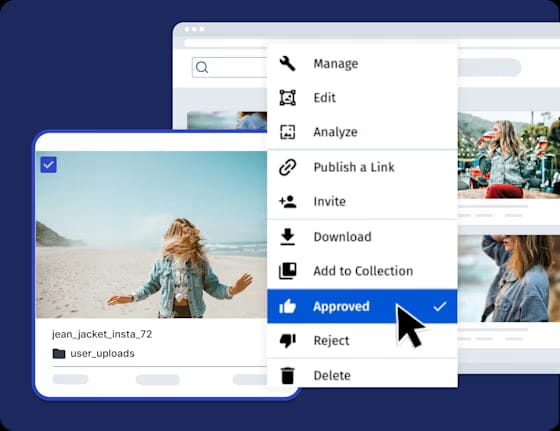Select the Analyze icon
560x431 pixels.
[x=288, y=132]
